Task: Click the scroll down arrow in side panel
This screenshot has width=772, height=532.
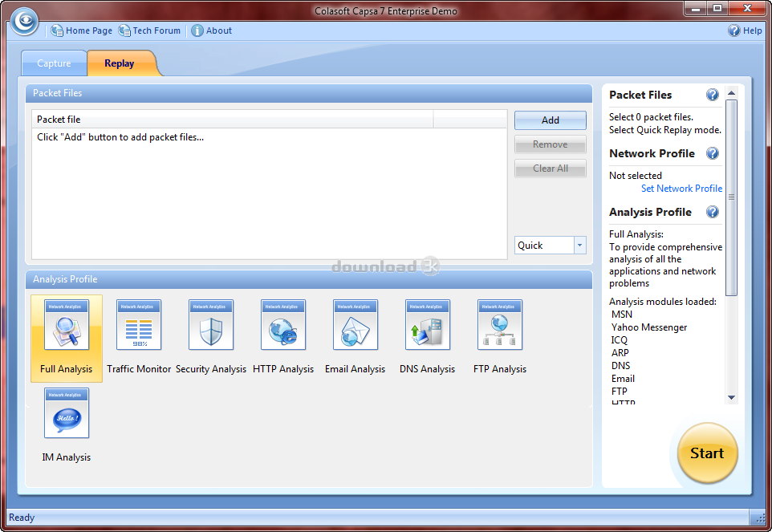Action: point(731,398)
